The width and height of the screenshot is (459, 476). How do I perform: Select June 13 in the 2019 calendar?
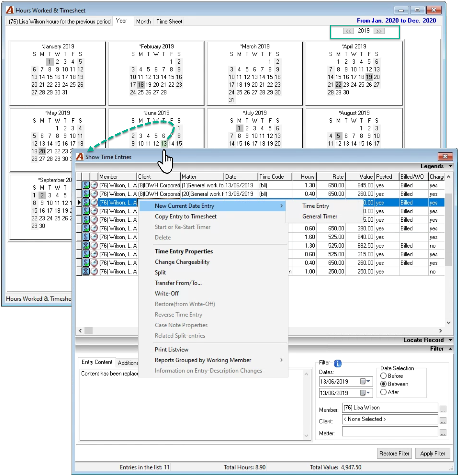(164, 144)
